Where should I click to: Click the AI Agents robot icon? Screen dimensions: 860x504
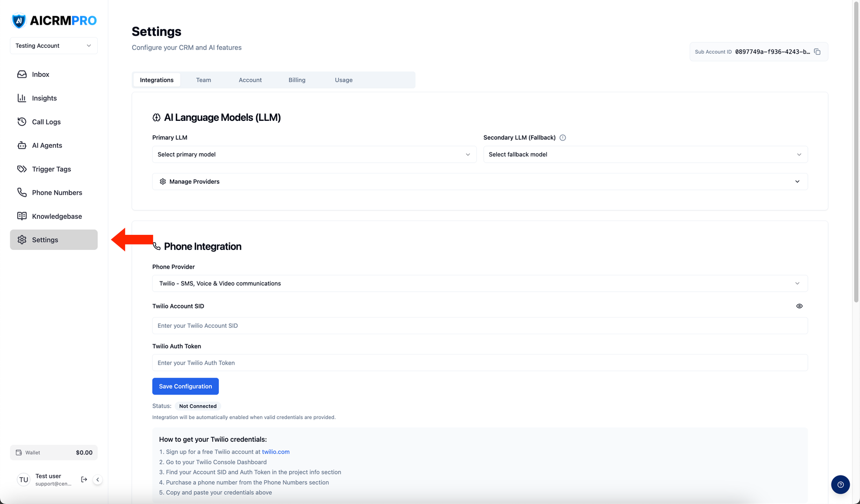click(x=22, y=145)
